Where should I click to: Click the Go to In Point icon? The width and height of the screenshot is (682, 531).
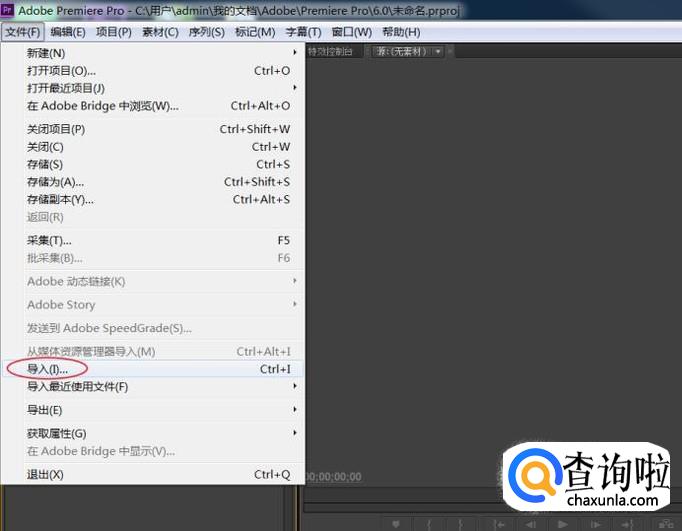tap(499, 524)
